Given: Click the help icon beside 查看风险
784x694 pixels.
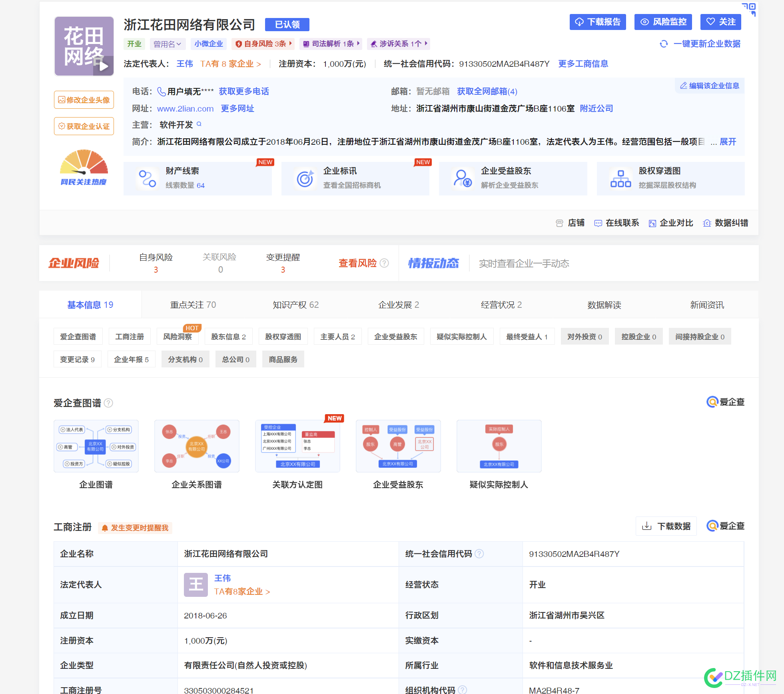Looking at the screenshot, I should (x=384, y=263).
